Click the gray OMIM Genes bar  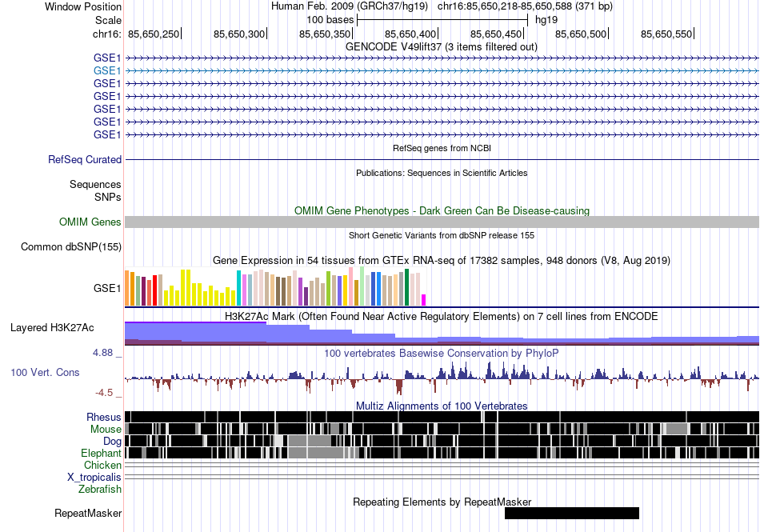(442, 222)
